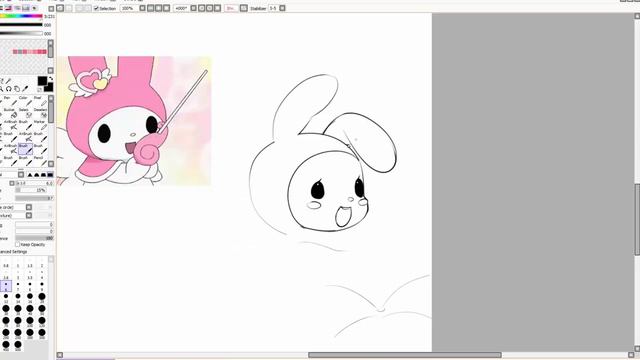Open the brush shape dropdown button

[29, 207]
